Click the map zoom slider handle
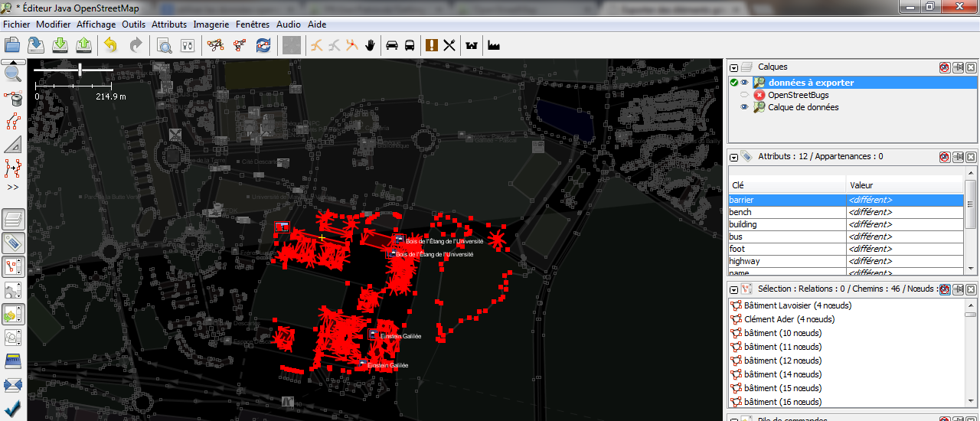Screen dimensions: 980x421 pyautogui.click(x=80, y=70)
